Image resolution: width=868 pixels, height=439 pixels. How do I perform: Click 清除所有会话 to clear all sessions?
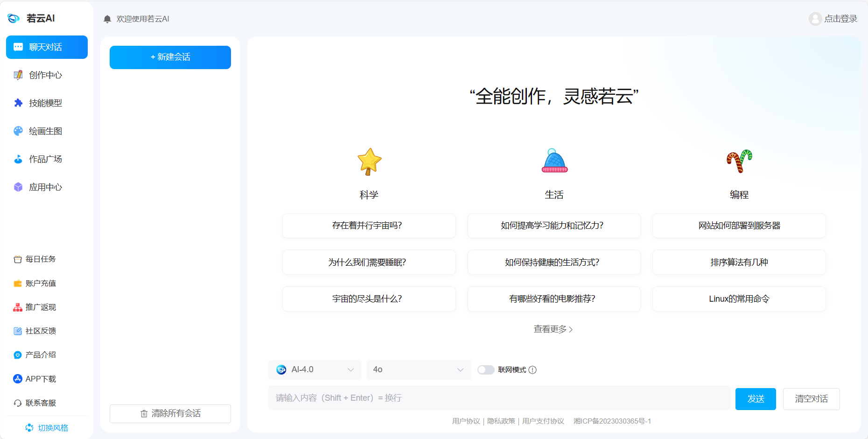[170, 413]
